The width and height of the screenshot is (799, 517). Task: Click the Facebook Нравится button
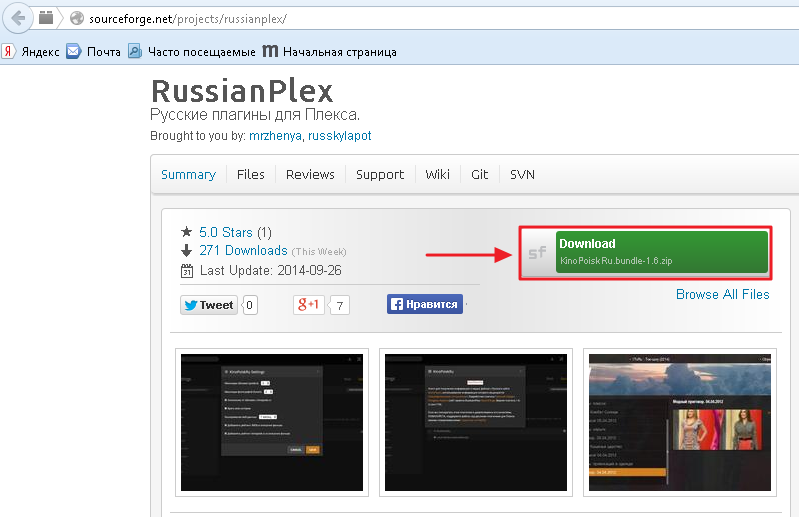click(x=425, y=304)
